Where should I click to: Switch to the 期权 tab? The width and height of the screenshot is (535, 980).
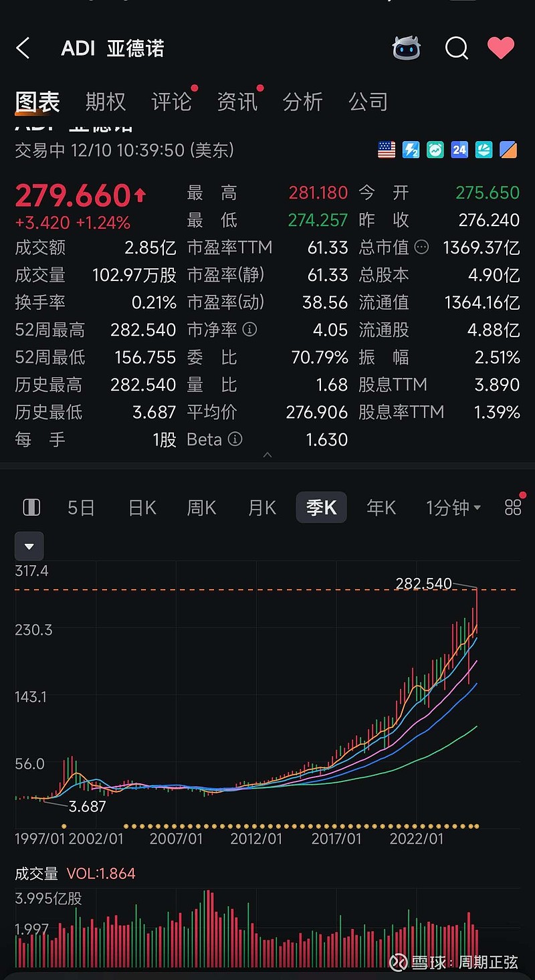coord(106,102)
